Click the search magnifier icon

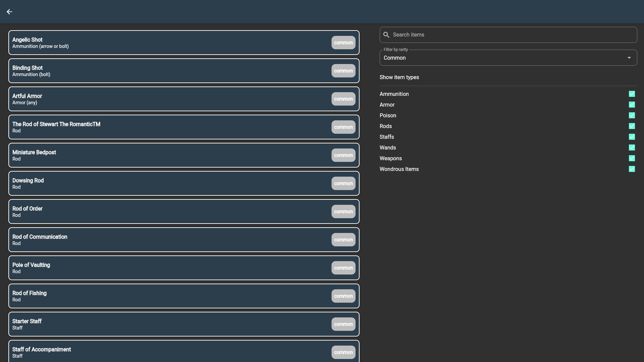[x=386, y=35]
